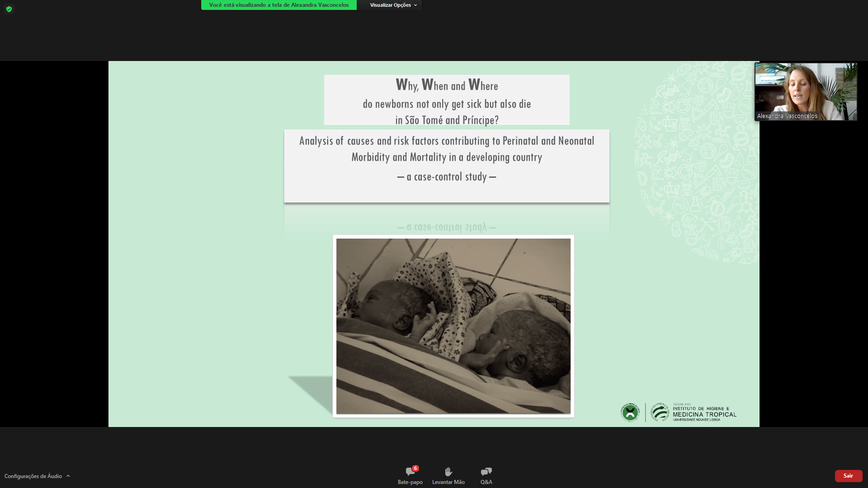This screenshot has height=488, width=868.
Task: Expand the chevron beside Configurações de Áudio
Action: pos(68,476)
